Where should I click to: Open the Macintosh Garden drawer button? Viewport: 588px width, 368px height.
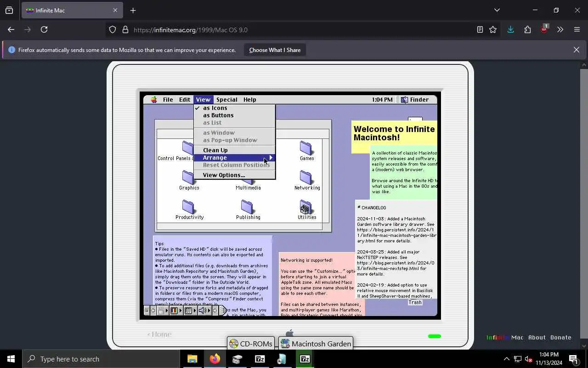coord(316,344)
